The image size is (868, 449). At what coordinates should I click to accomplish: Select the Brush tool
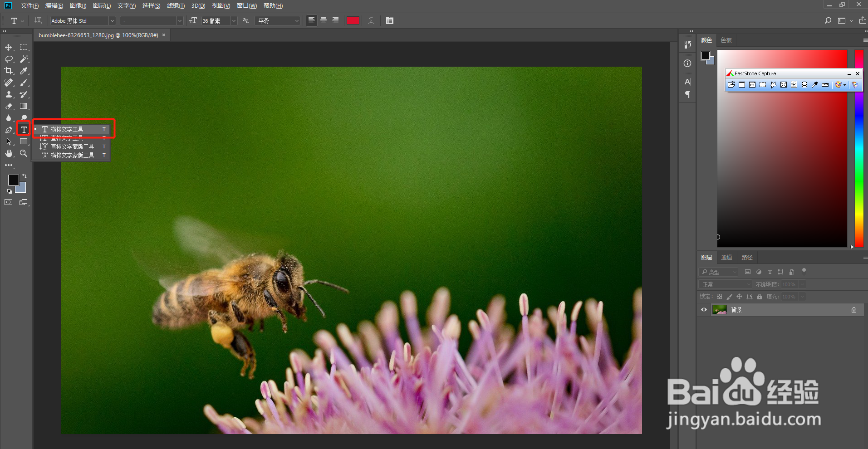click(24, 83)
